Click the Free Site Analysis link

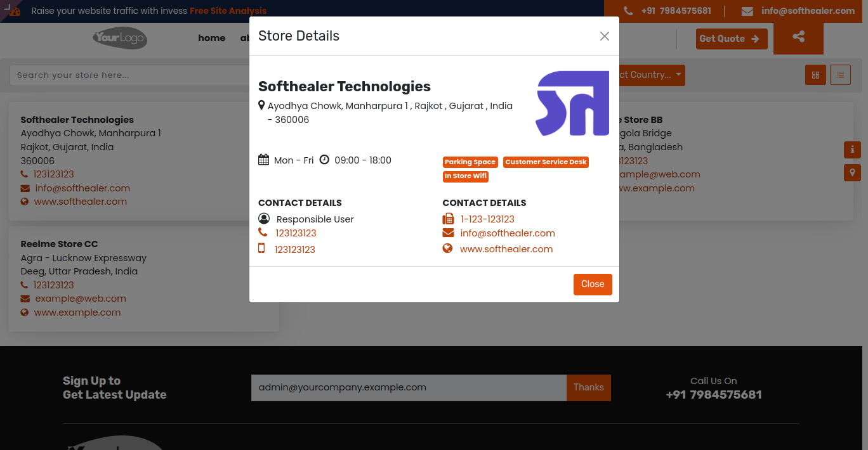point(228,11)
